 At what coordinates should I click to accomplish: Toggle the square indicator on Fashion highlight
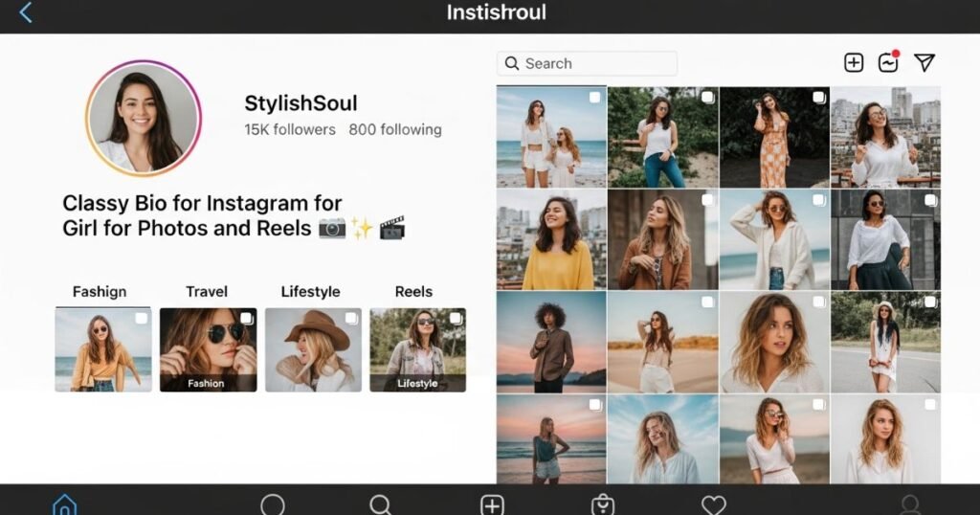(247, 318)
